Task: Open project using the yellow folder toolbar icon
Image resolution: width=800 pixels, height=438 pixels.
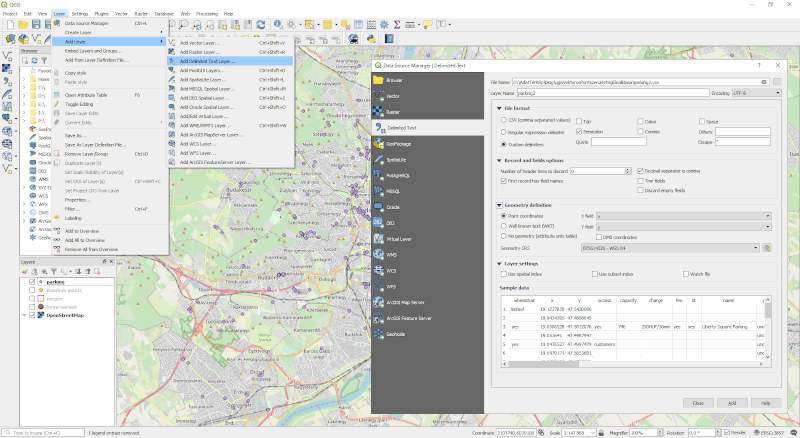Action: 23,25
